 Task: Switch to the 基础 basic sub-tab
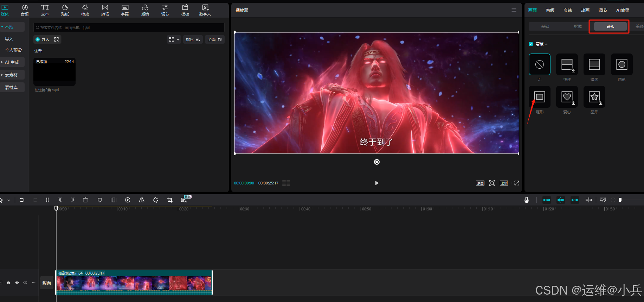tap(545, 26)
